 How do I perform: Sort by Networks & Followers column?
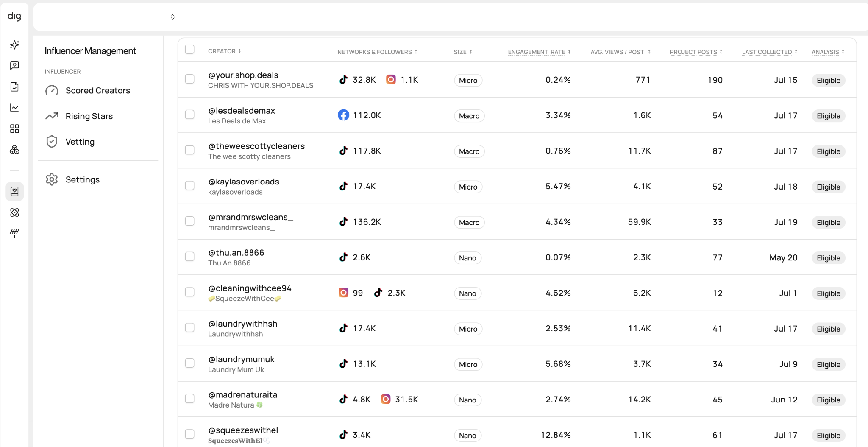(x=377, y=52)
